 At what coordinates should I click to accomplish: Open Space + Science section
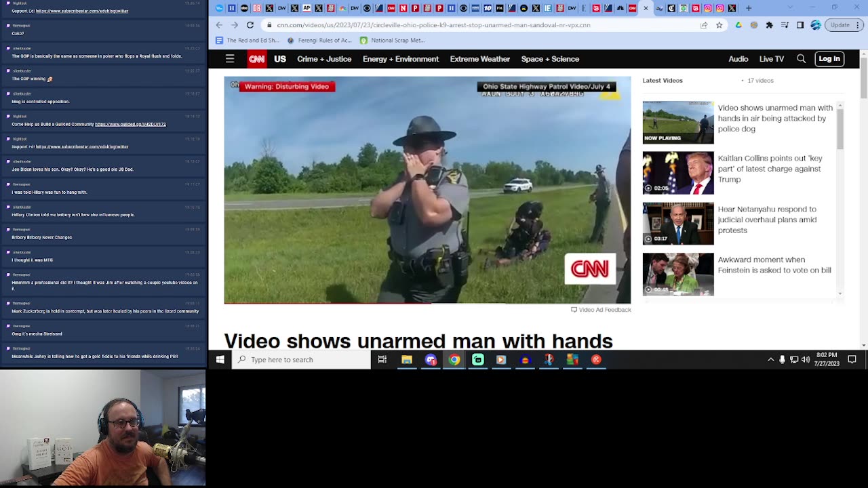click(x=550, y=59)
